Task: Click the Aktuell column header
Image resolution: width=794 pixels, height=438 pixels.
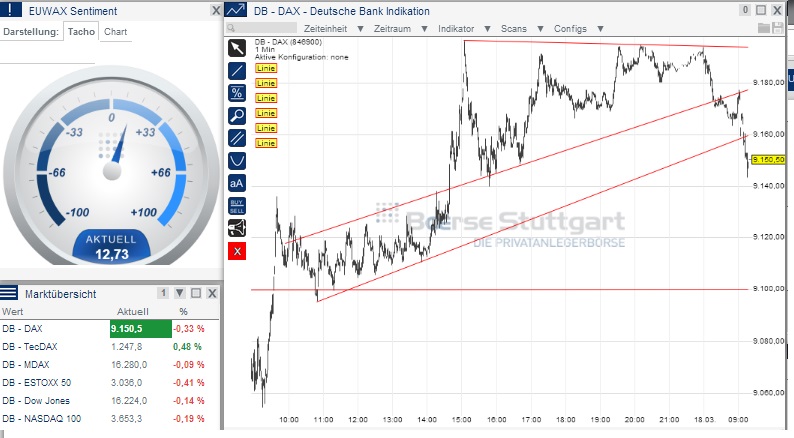Action: 133,311
